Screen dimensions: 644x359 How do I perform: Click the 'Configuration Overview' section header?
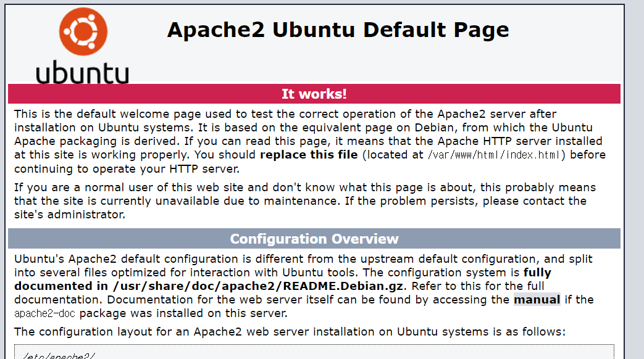pyautogui.click(x=314, y=239)
